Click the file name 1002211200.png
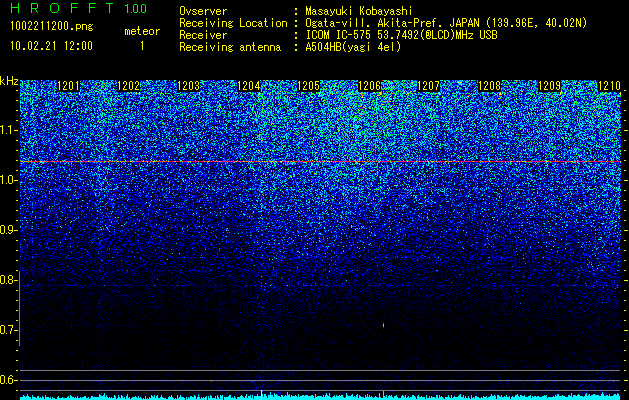Viewport: 629px width, 400px height. 52,27
